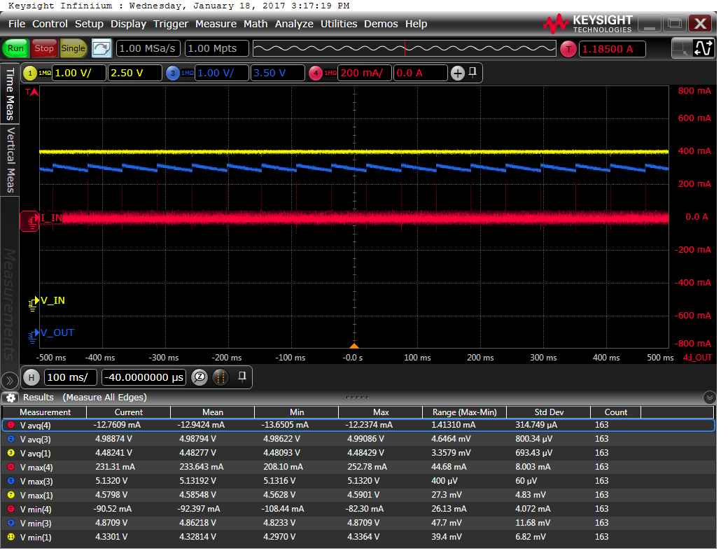The height and width of the screenshot is (560, 728).
Task: Edit channel 3 scale 1.00 V/
Action: (221, 73)
